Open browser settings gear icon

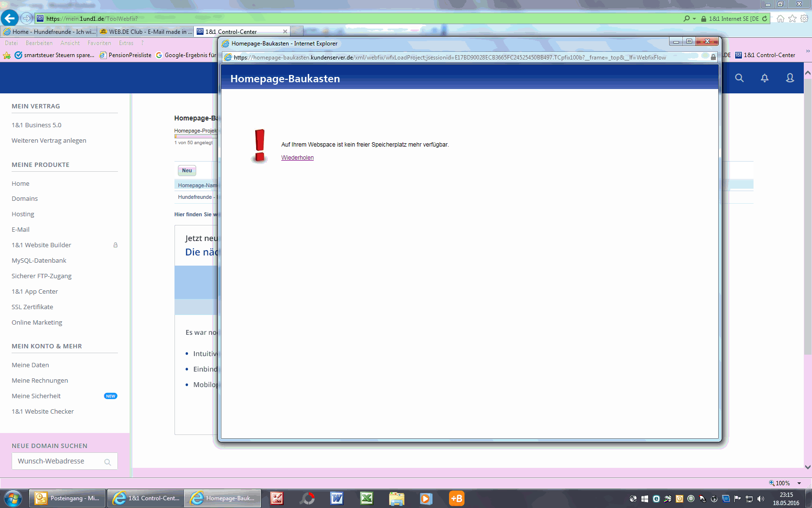tap(804, 18)
